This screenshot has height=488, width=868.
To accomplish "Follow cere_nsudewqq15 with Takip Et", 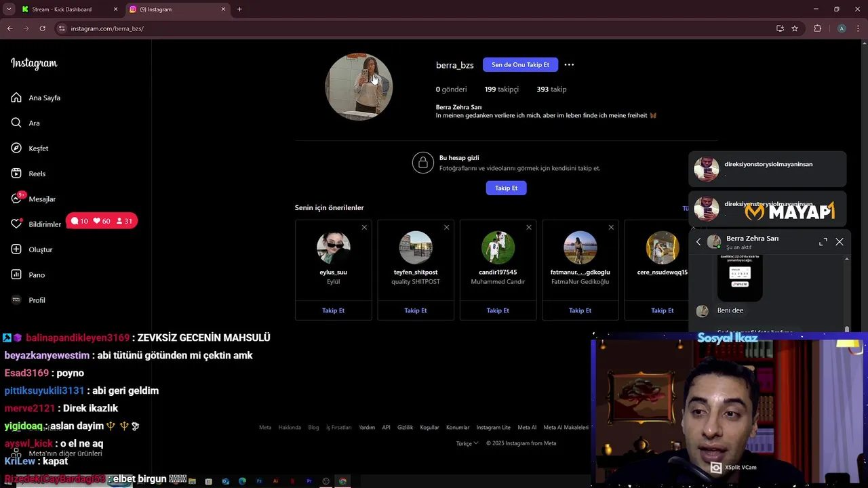I will coord(663,310).
